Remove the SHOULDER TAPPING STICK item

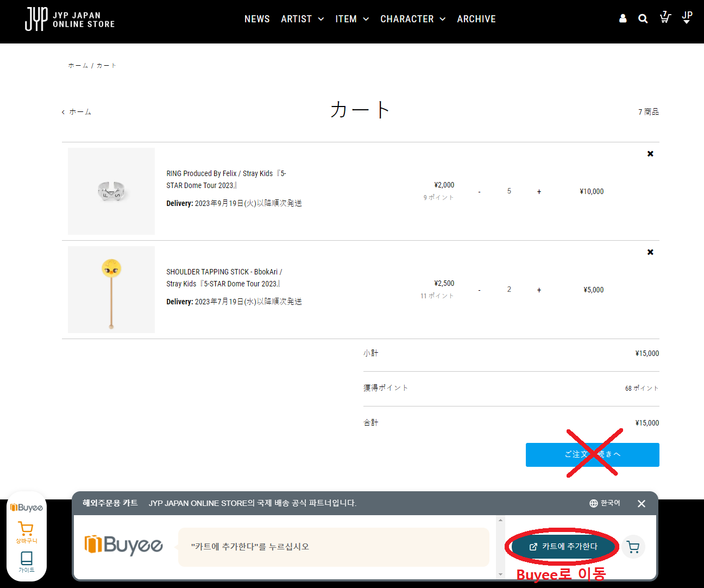point(650,252)
